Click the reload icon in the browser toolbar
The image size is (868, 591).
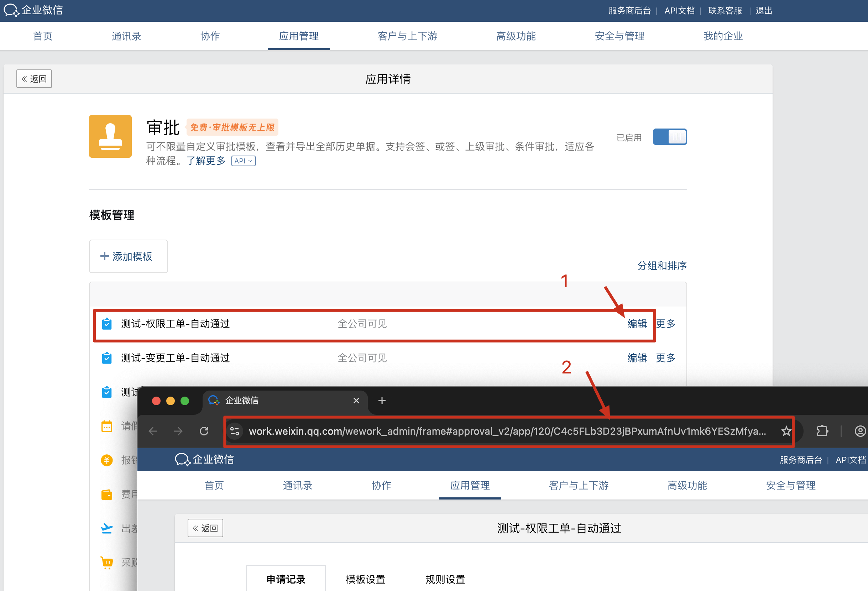tap(204, 432)
